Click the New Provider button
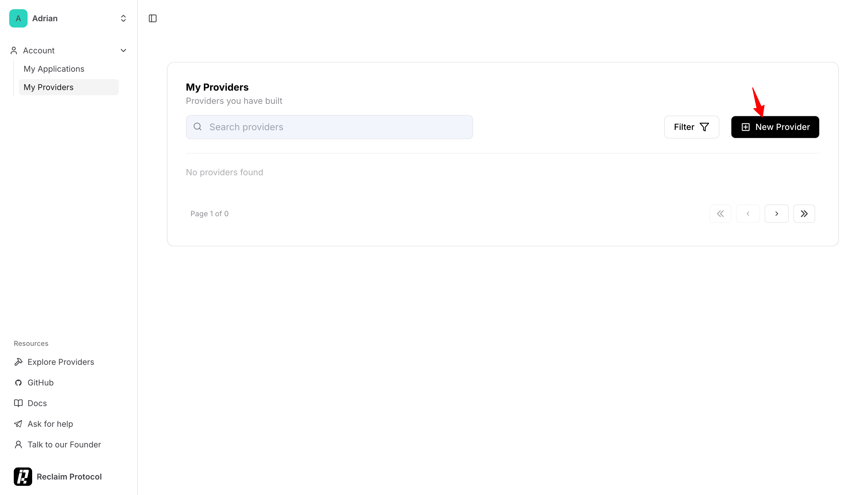The image size is (868, 495). click(775, 127)
